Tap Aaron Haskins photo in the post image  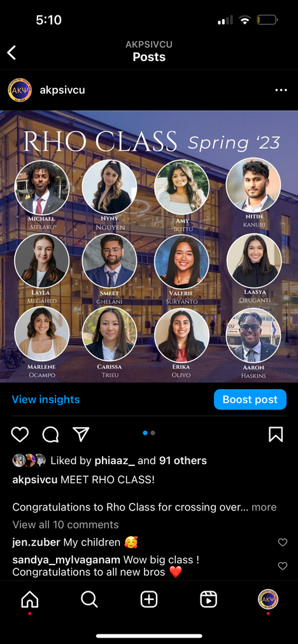click(x=253, y=335)
